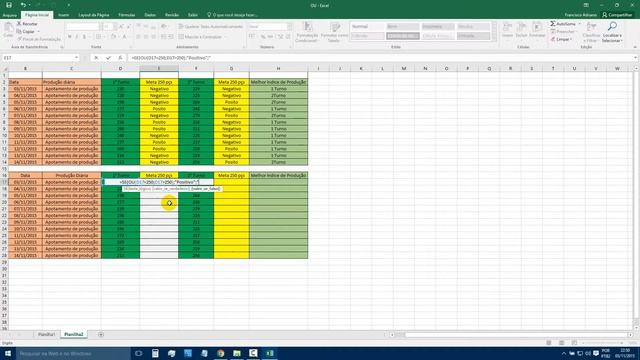Open Classificar e Filtrar menu
640x360 pixels.
click(x=591, y=32)
